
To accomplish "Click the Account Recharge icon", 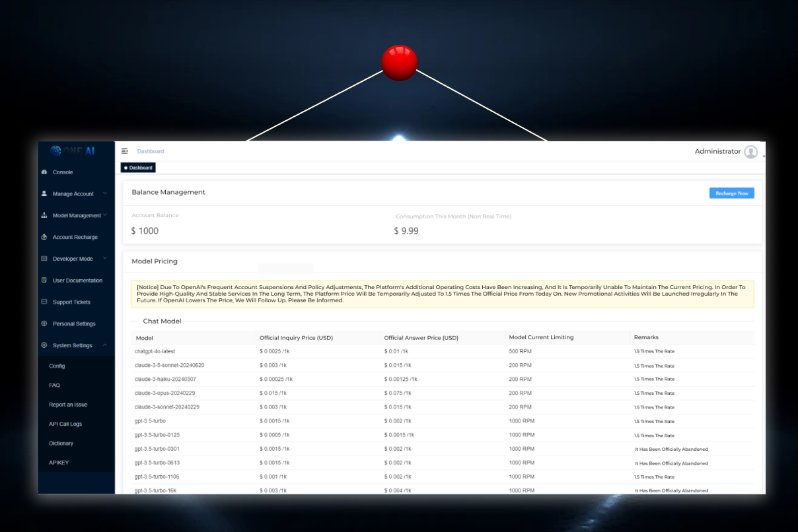I will point(44,237).
